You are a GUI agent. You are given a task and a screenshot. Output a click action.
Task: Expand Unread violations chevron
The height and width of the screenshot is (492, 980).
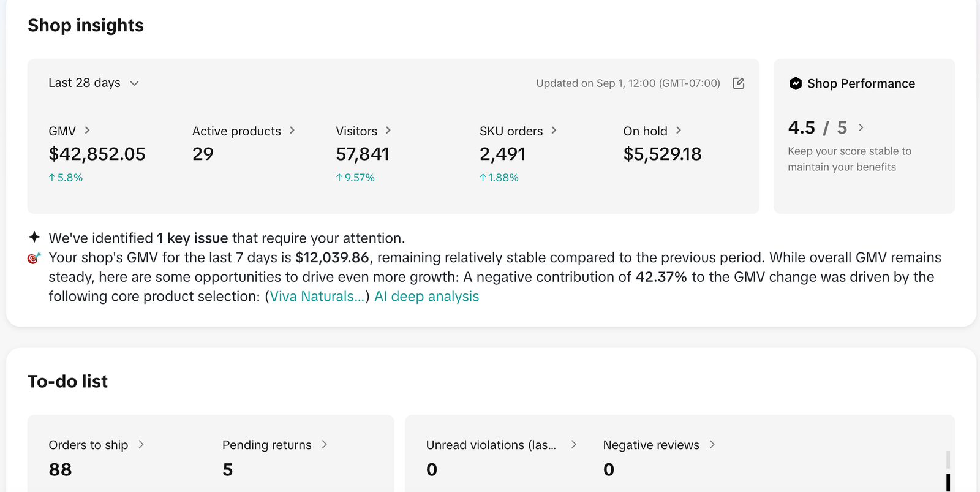click(x=573, y=444)
